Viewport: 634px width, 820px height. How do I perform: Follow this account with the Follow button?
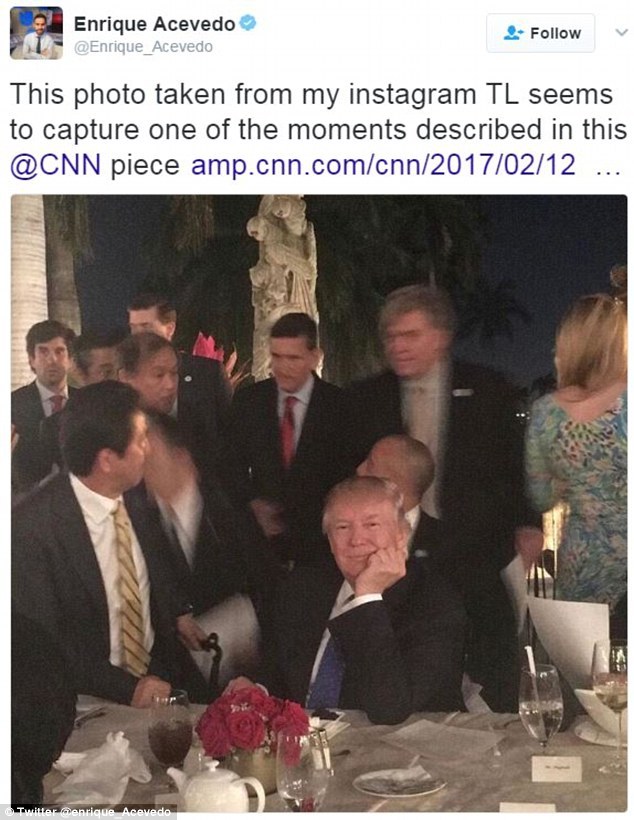[x=540, y=33]
